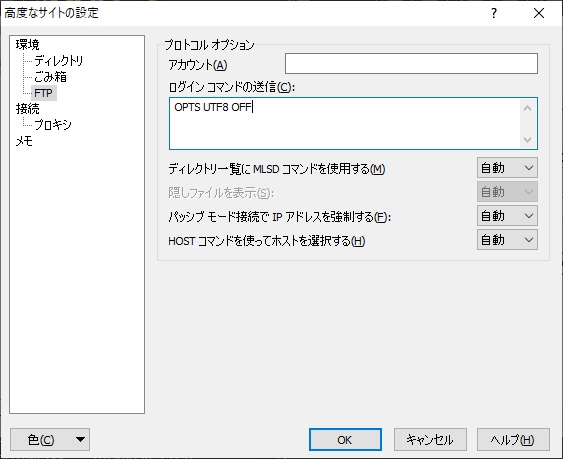Click the 色 color button
563x459 pixels.
click(41, 440)
